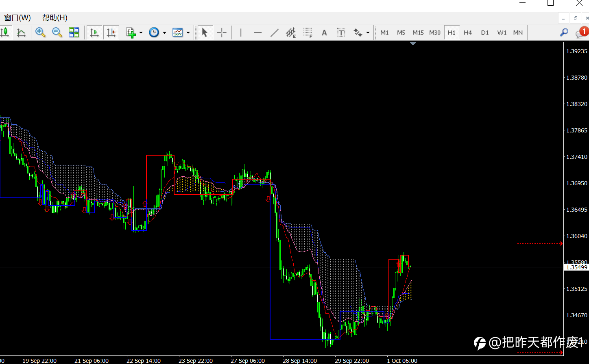
Task: Restore the inner chart window
Action: pyautogui.click(x=576, y=18)
